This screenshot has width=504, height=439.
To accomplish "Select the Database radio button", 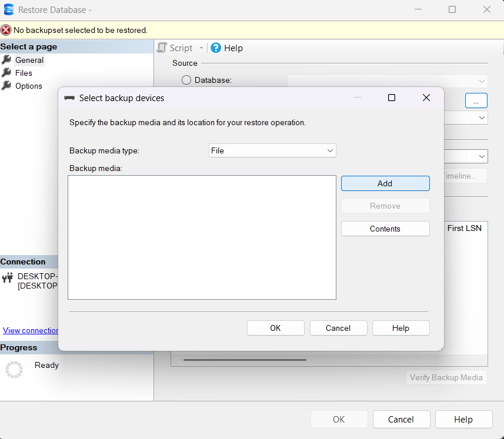I will pyautogui.click(x=186, y=80).
